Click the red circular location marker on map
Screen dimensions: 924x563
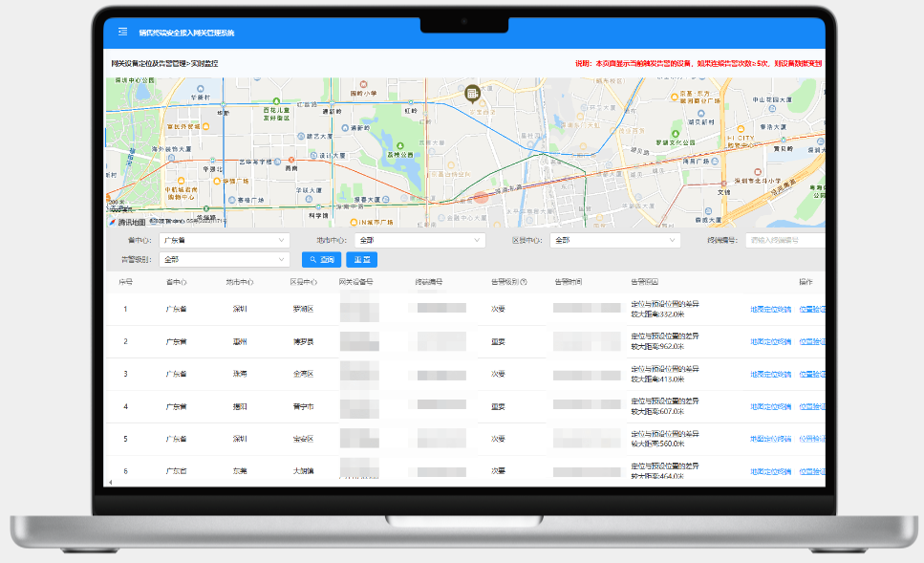coord(482,198)
